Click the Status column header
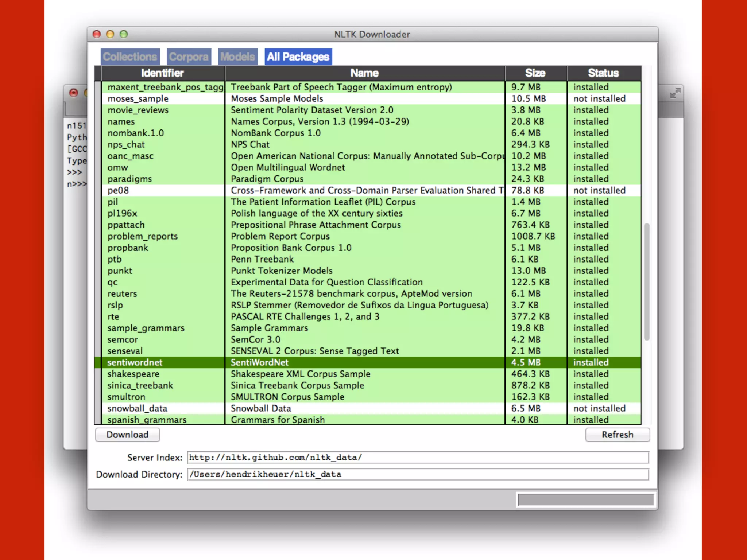 point(603,73)
